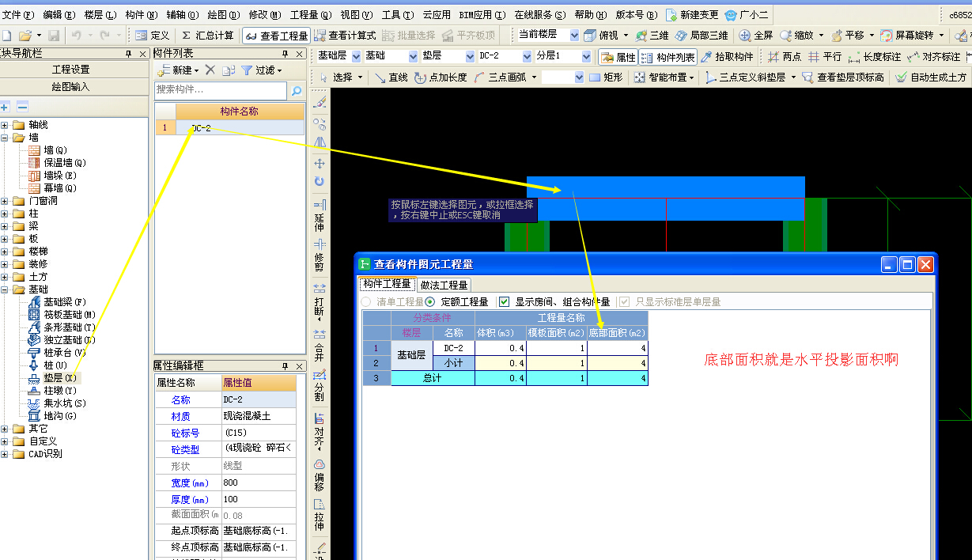Click the 工程设置 navigation button

pyautogui.click(x=70, y=70)
